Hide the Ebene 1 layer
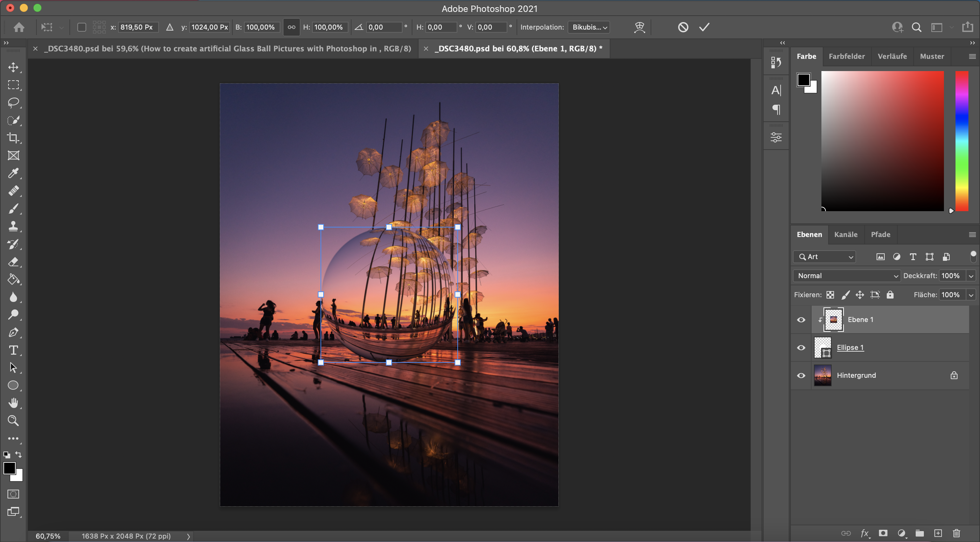The height and width of the screenshot is (542, 980). coord(801,320)
